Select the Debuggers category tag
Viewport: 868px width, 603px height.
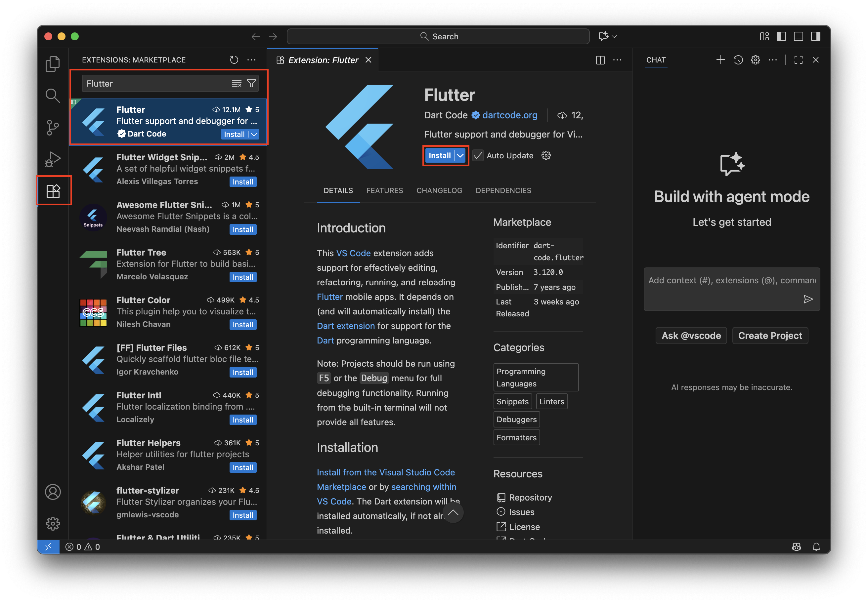516,420
